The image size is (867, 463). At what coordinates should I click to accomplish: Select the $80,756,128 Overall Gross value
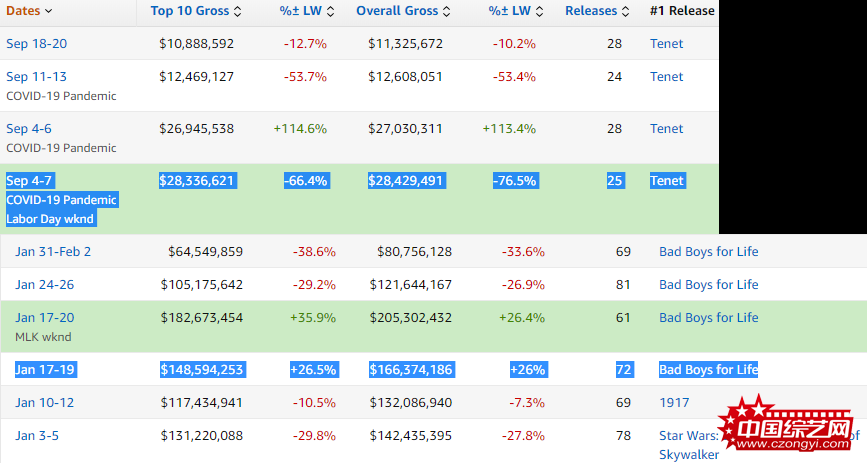click(x=414, y=252)
